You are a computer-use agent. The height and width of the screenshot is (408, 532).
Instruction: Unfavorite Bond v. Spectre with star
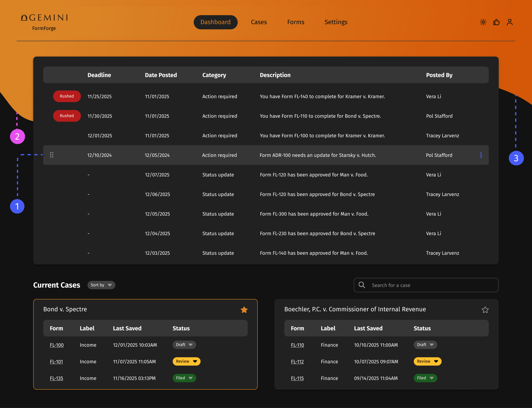[244, 310]
